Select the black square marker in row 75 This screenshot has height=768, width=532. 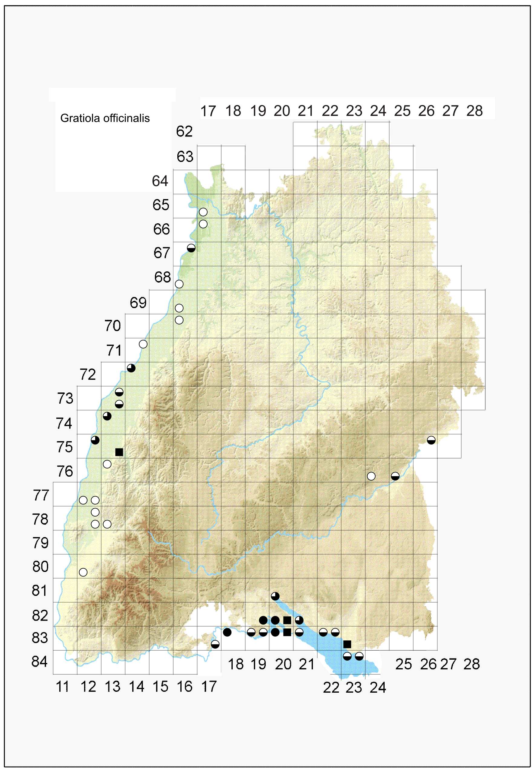[119, 452]
